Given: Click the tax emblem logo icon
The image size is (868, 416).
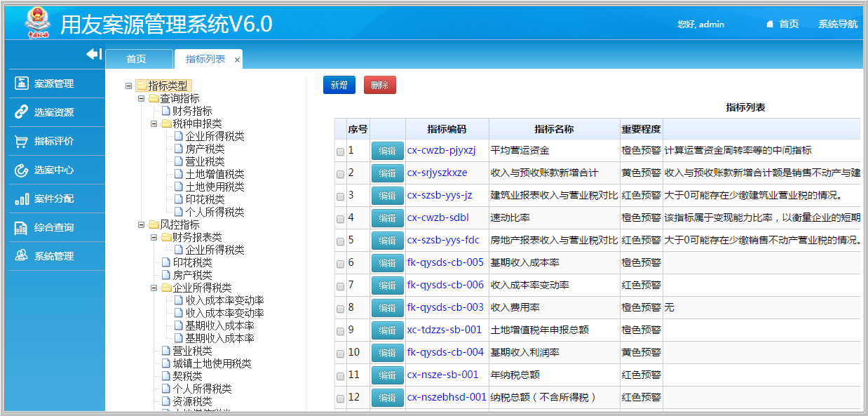Looking at the screenshot, I should tap(38, 23).
